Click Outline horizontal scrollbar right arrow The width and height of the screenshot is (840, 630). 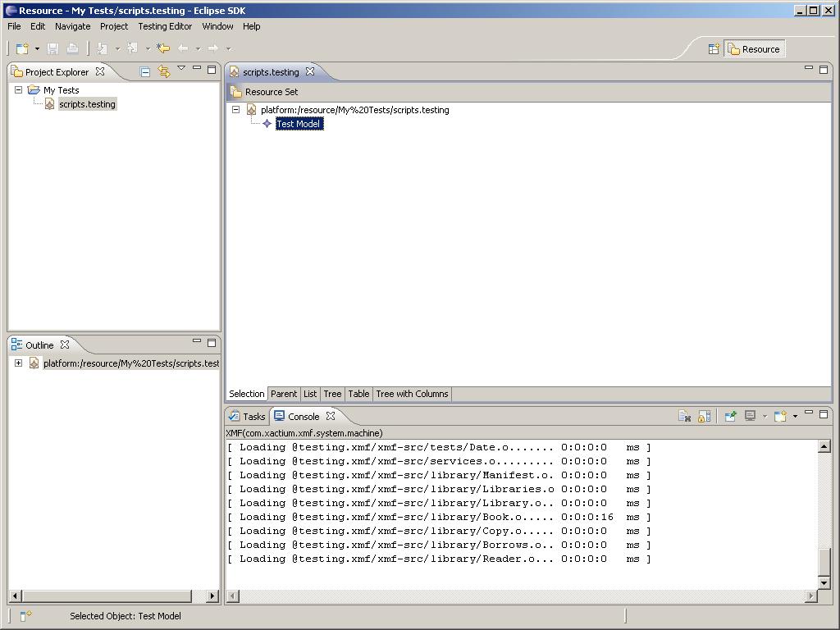point(212,596)
